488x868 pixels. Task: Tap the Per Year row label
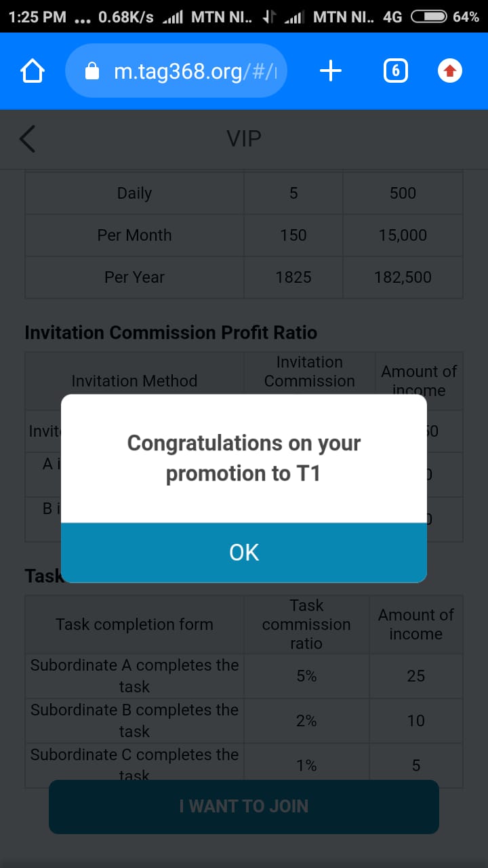click(x=134, y=277)
